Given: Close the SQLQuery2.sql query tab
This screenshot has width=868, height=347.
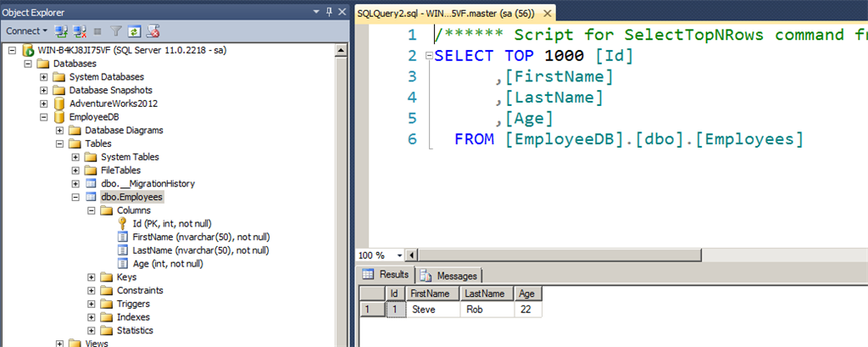Looking at the screenshot, I should 547,13.
